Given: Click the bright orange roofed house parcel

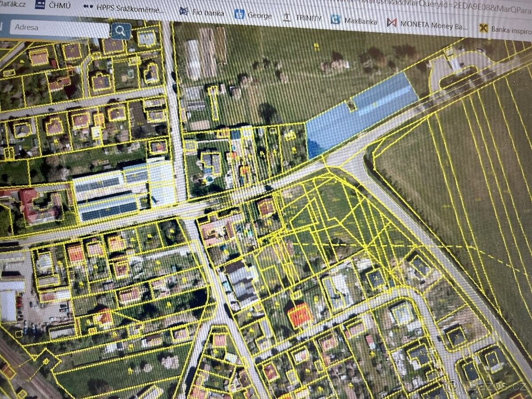Looking at the screenshot, I should [x=300, y=315].
